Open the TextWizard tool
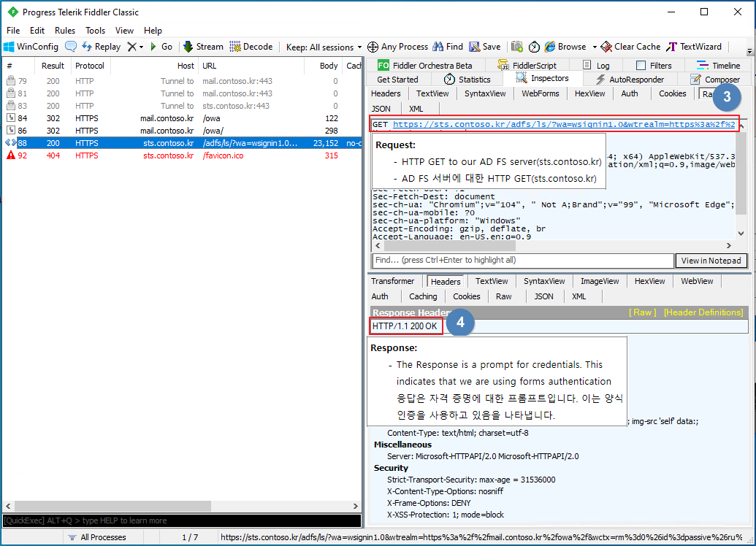 [694, 47]
